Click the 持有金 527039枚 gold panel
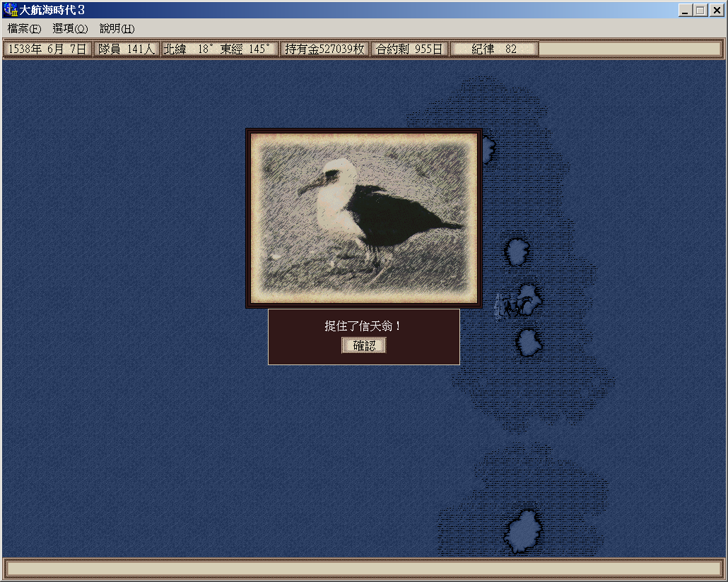Viewport: 728px width, 582px height. 324,49
